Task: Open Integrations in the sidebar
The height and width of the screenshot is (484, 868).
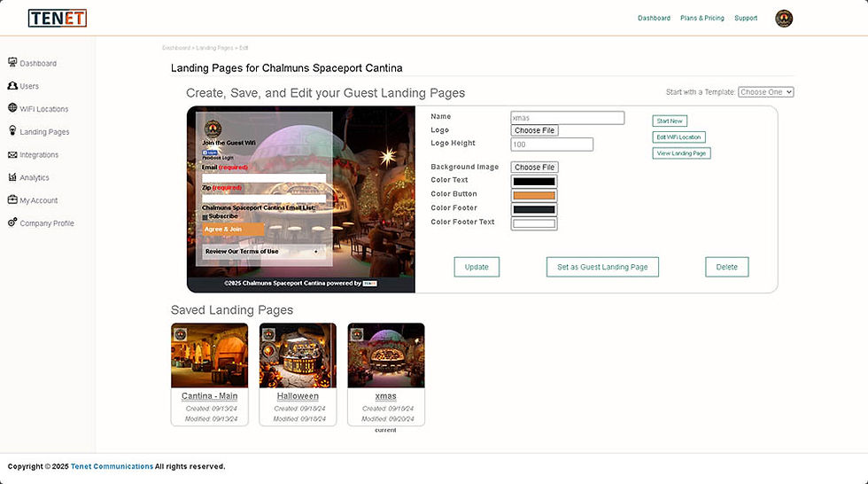Action: click(39, 155)
